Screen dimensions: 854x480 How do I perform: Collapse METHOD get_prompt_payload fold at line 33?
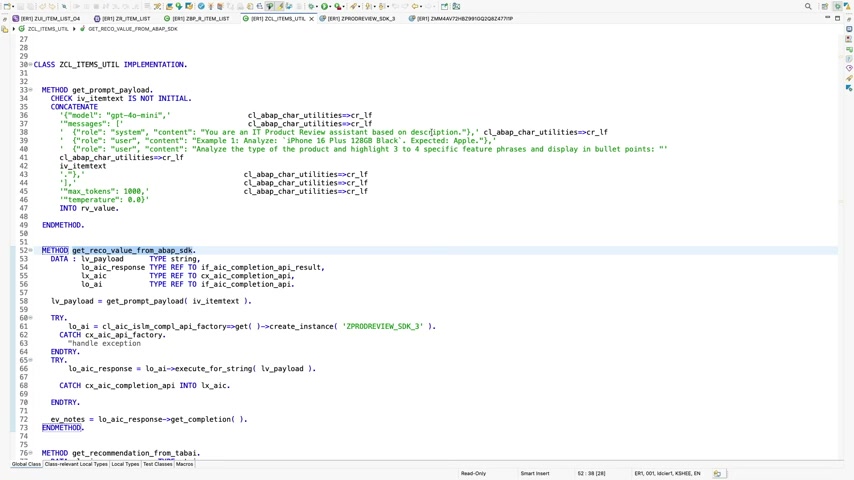[x=31, y=90]
